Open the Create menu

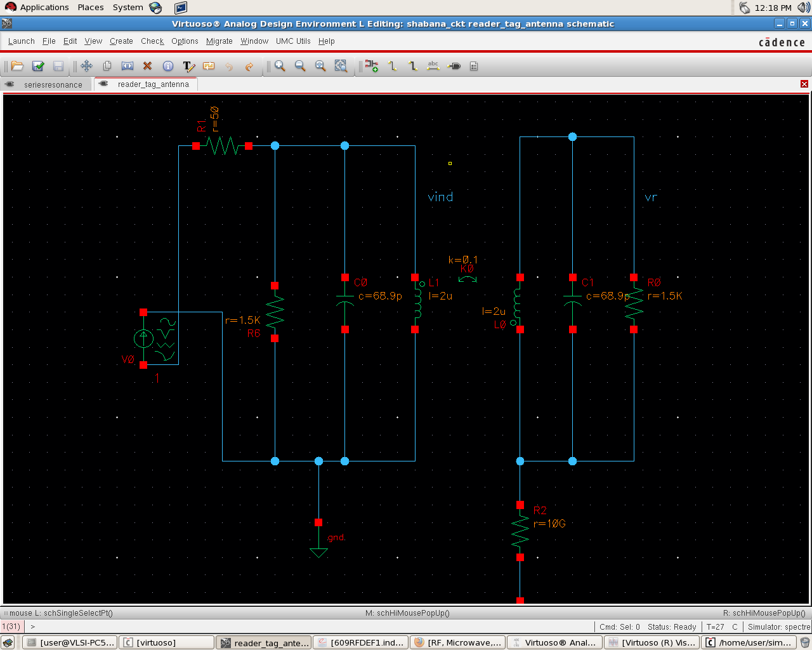coord(121,41)
